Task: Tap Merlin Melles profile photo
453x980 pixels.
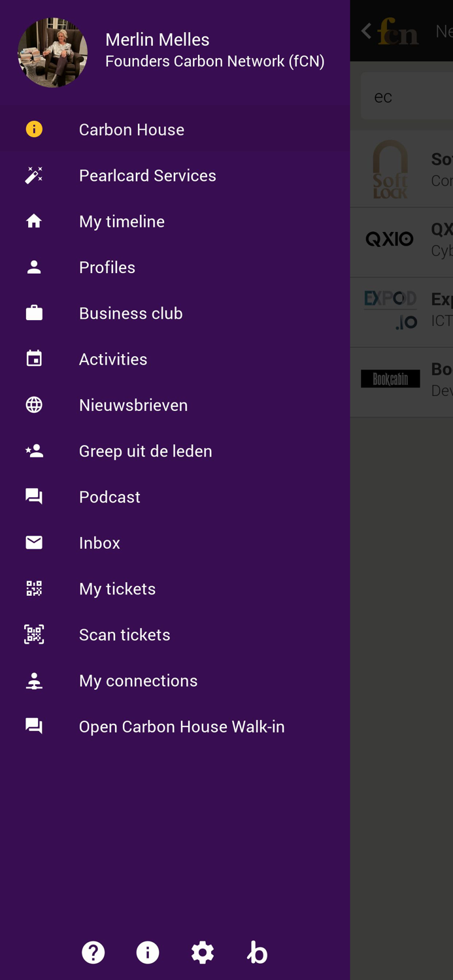Action: (x=53, y=53)
